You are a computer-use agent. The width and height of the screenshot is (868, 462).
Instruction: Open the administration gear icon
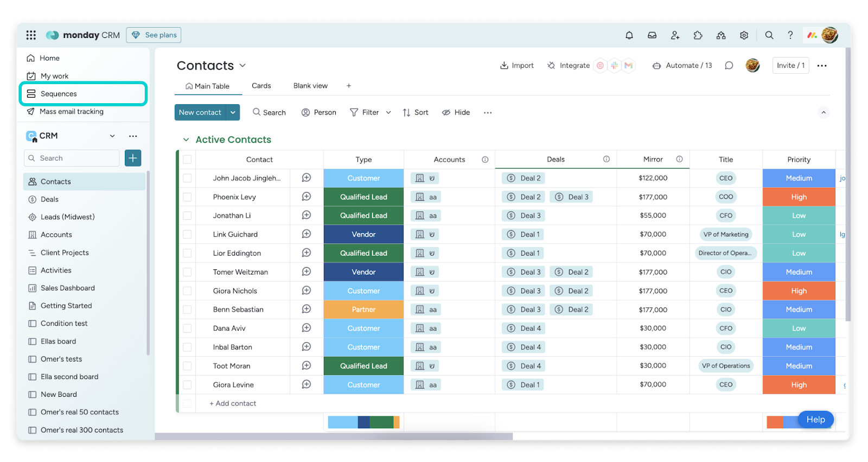[744, 35]
